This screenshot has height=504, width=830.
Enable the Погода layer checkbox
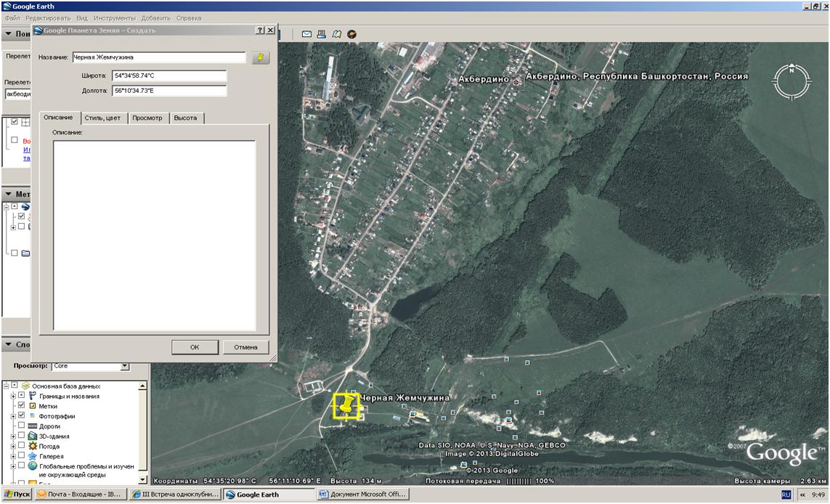(x=21, y=445)
